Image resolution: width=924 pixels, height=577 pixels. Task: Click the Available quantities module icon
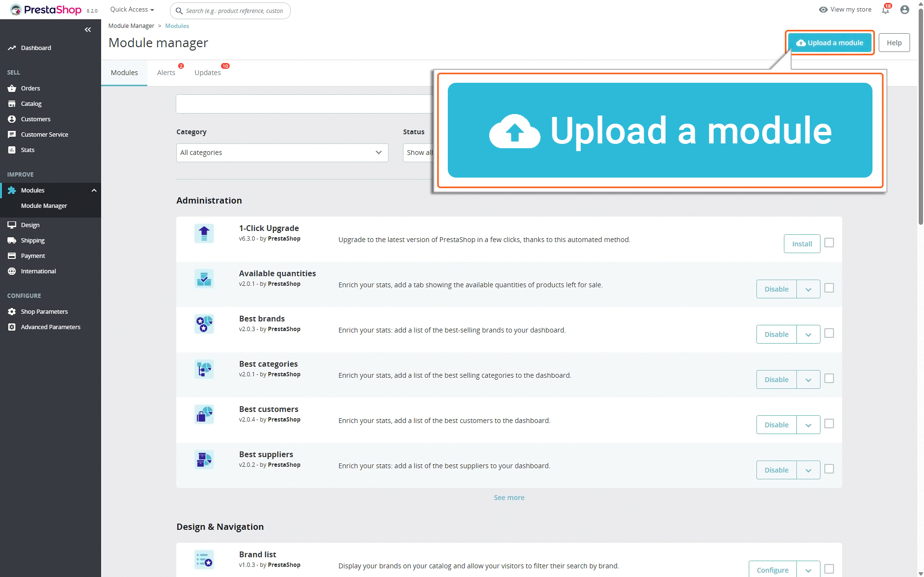(204, 279)
